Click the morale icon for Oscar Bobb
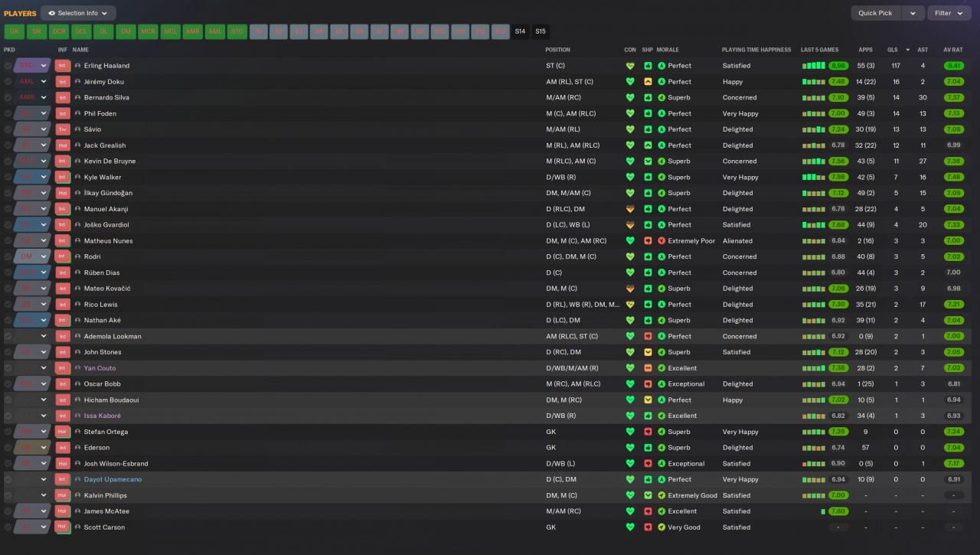Viewport: 980px width, 555px height. 661,384
